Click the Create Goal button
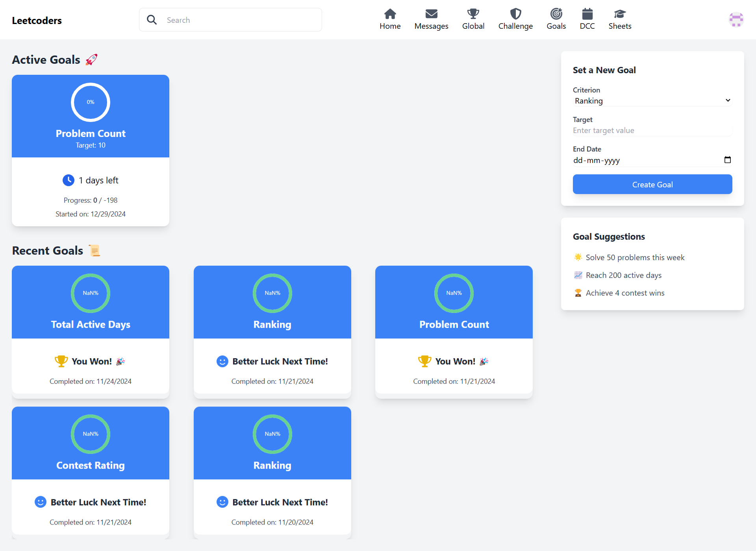The height and width of the screenshot is (551, 756). pos(652,184)
